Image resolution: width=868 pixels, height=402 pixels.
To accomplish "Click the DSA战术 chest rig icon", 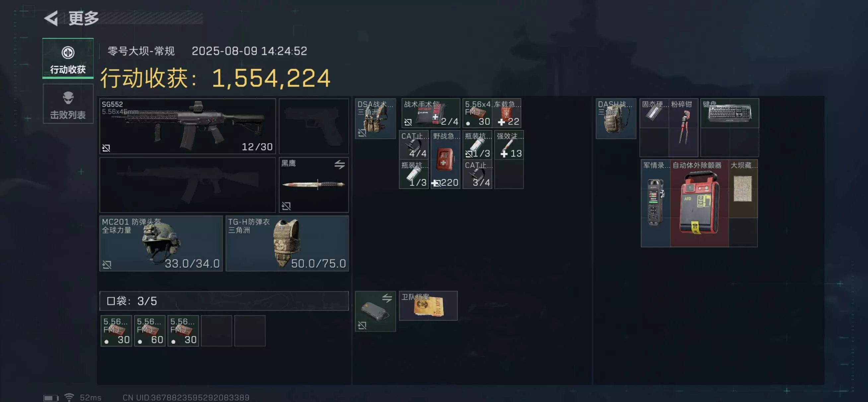I will click(375, 118).
